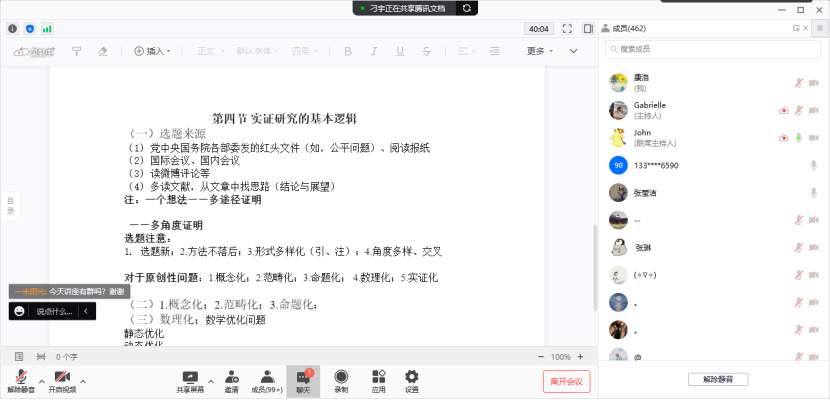Viewport: 830px width, 400px height.
Task: Enter fullscreen mode beside the timer
Action: point(567,29)
